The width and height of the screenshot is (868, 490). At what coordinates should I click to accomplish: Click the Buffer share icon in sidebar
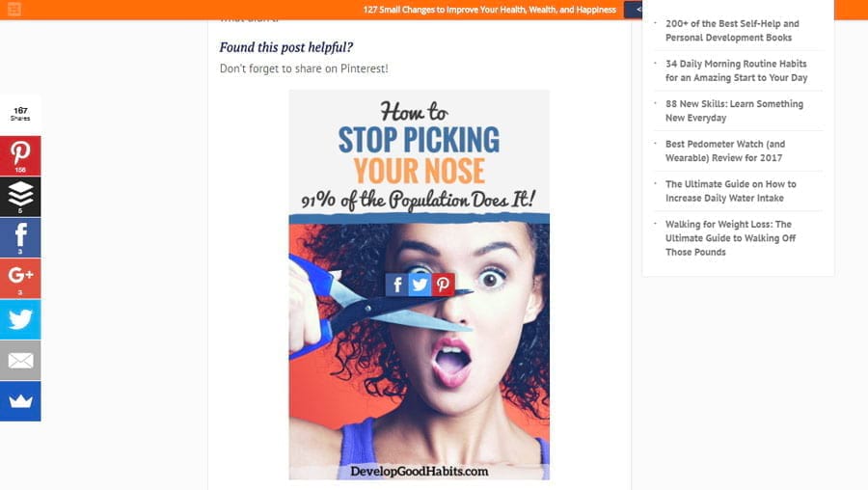coord(20,197)
